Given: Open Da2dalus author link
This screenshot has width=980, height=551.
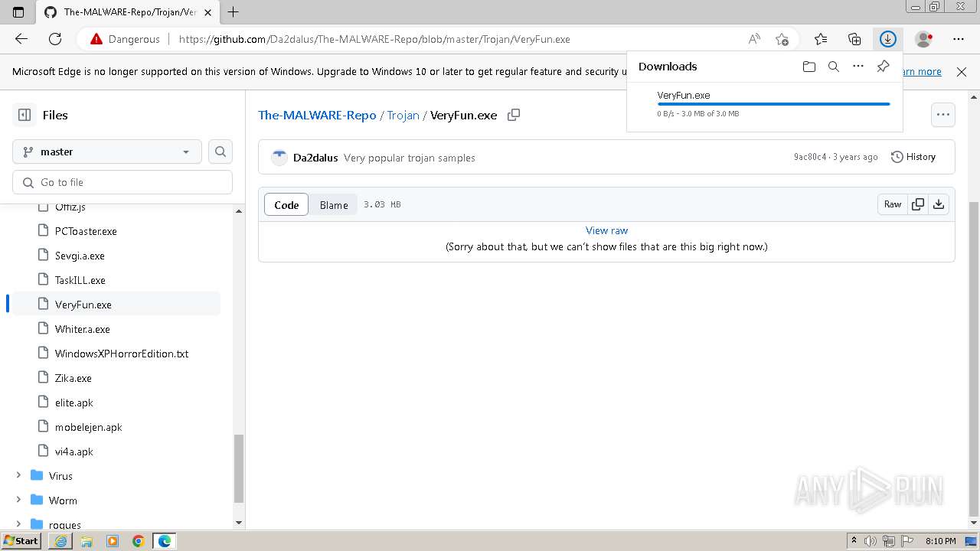Looking at the screenshot, I should click(315, 158).
